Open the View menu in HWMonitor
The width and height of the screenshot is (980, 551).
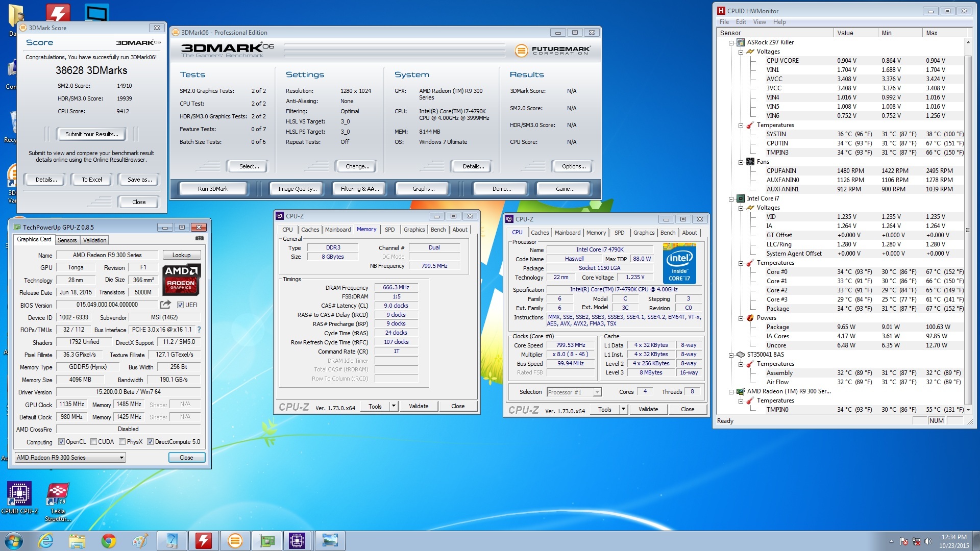pos(759,22)
